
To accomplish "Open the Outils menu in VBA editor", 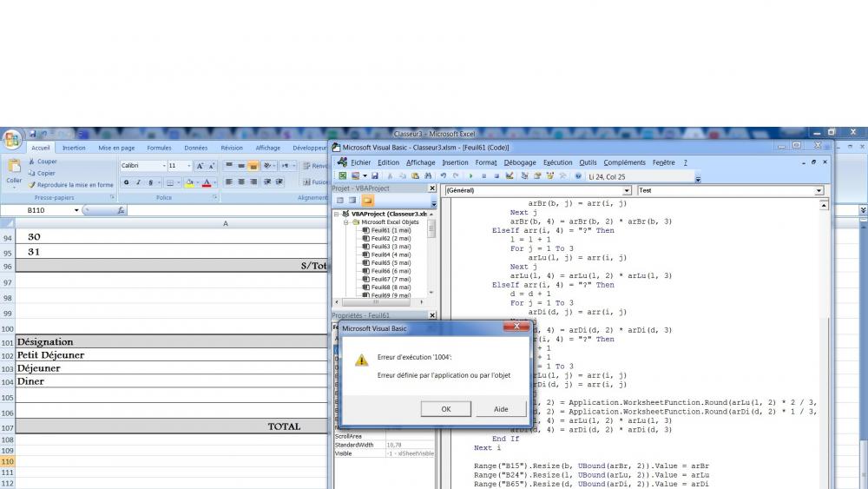I will (588, 162).
